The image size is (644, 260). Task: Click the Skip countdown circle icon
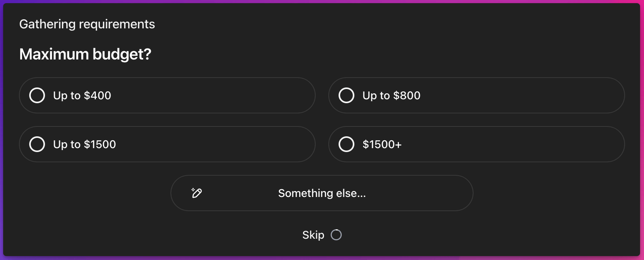[336, 235]
